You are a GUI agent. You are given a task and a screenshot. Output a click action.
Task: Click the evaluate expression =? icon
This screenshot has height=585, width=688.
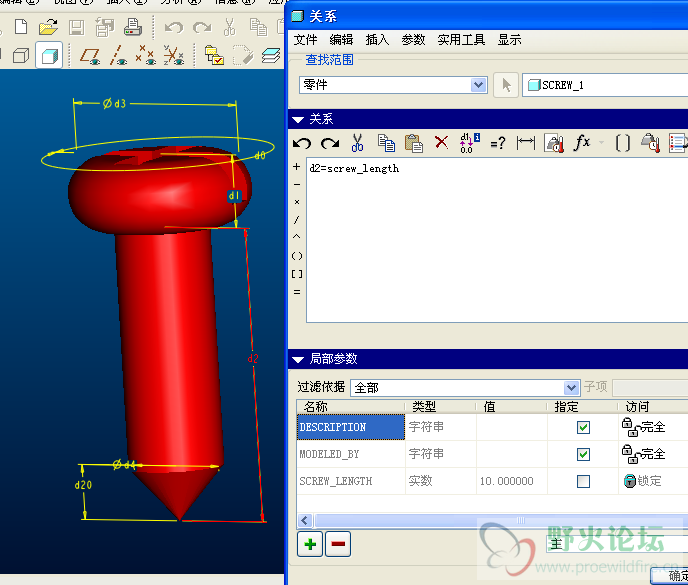pos(498,143)
